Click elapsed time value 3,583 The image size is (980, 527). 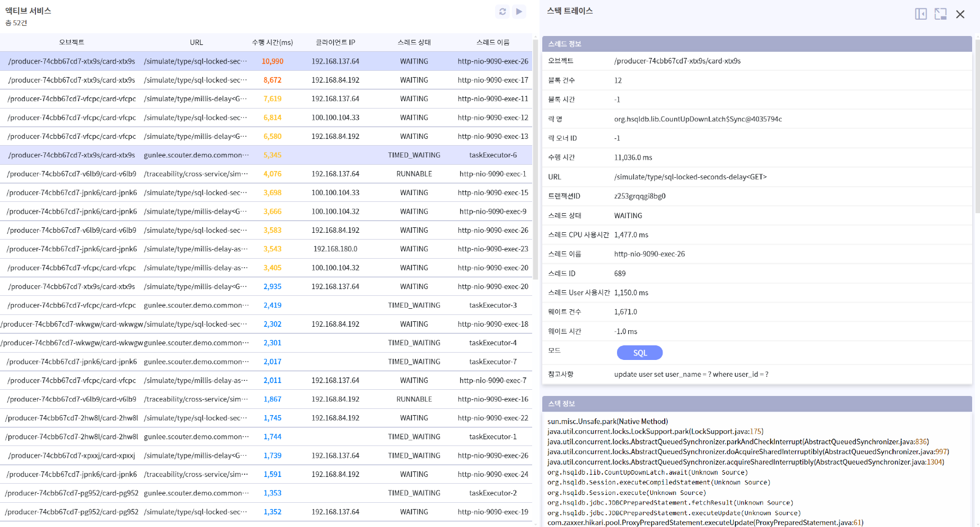(x=273, y=230)
